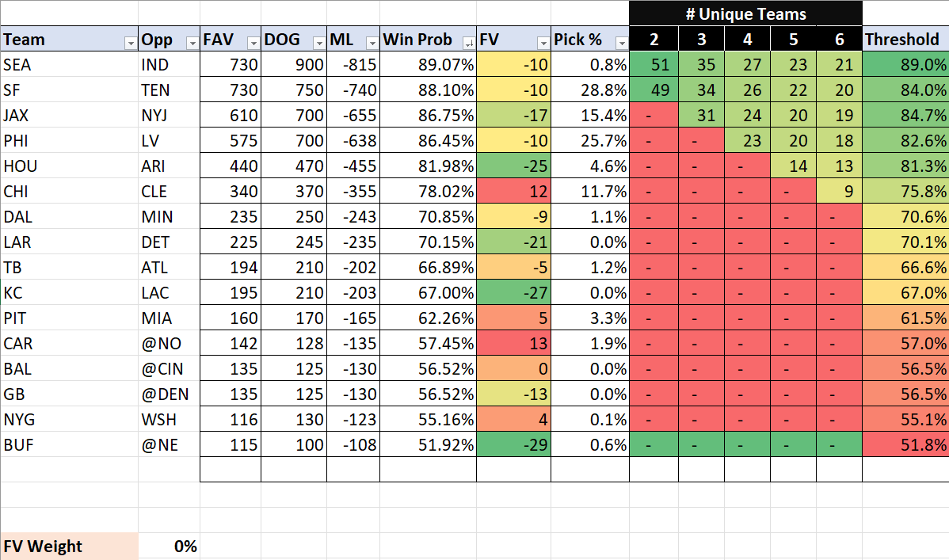Expand the FV column filter dropdown
Image resolution: width=949 pixels, height=560 pixels.
coord(543,43)
